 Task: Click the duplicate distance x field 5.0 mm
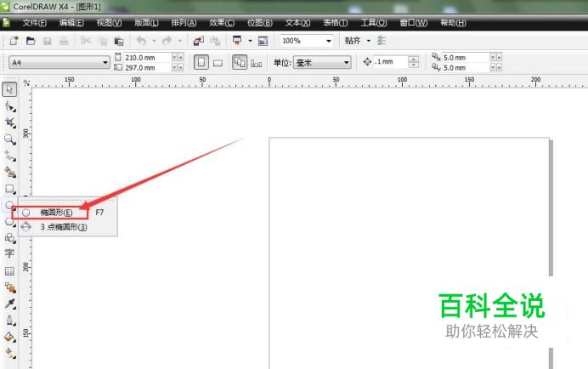click(x=465, y=58)
